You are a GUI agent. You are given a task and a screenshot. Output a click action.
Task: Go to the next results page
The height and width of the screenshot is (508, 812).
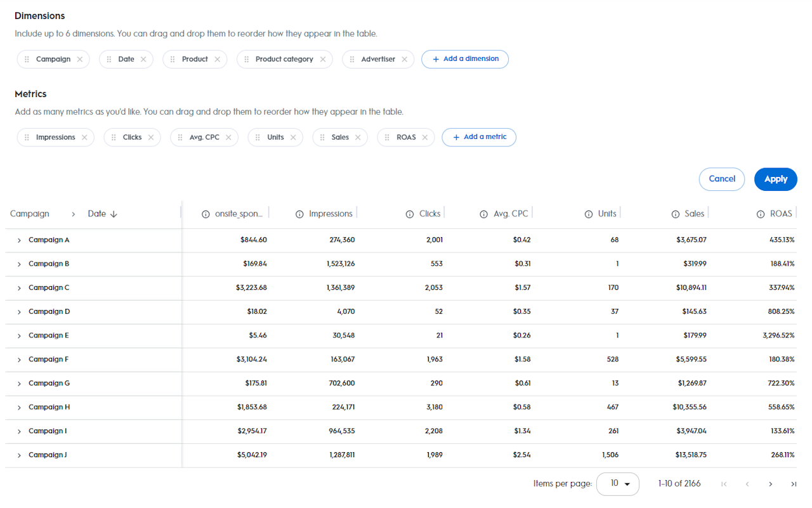click(x=770, y=485)
